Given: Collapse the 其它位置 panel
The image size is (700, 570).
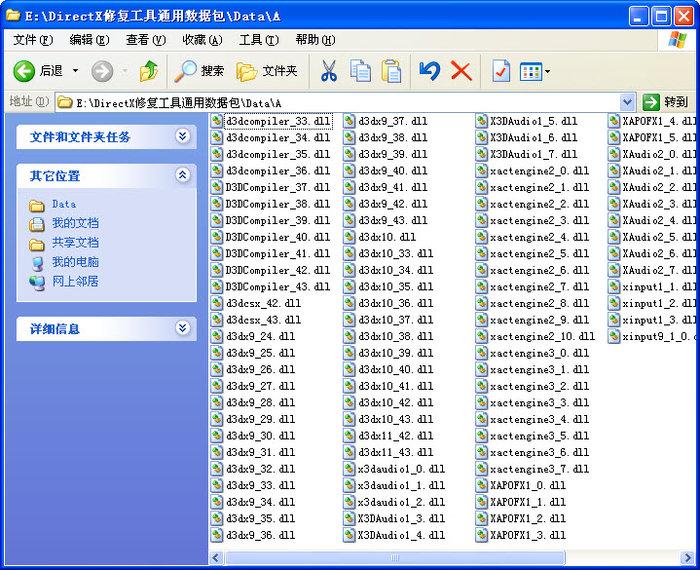Looking at the screenshot, I should (x=182, y=175).
